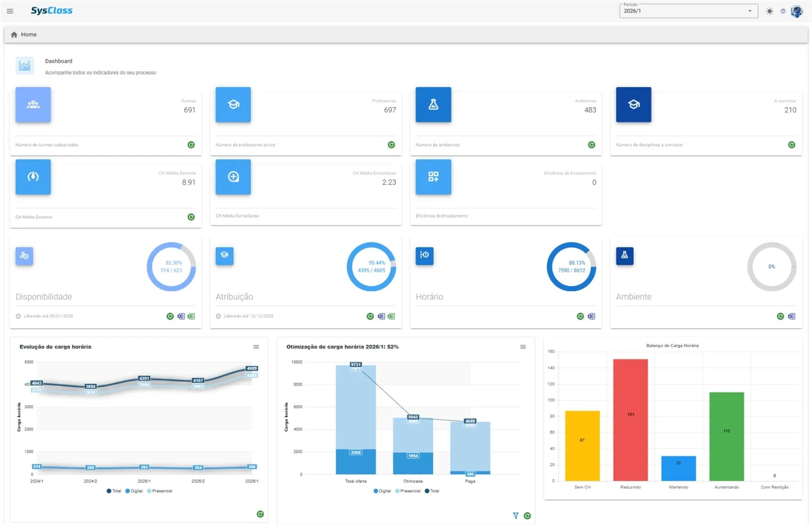This screenshot has width=812, height=525.
Task: Click the green Aumentando bar
Action: [x=727, y=436]
